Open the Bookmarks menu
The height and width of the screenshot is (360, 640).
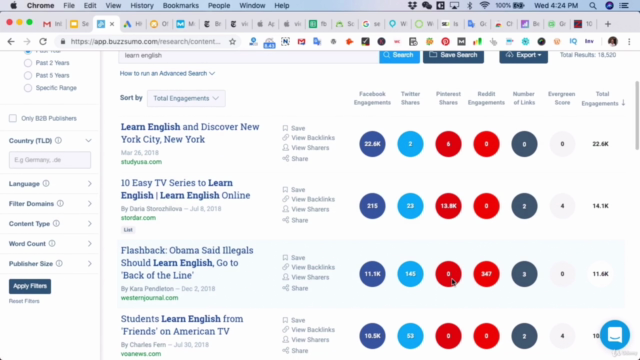(180, 6)
